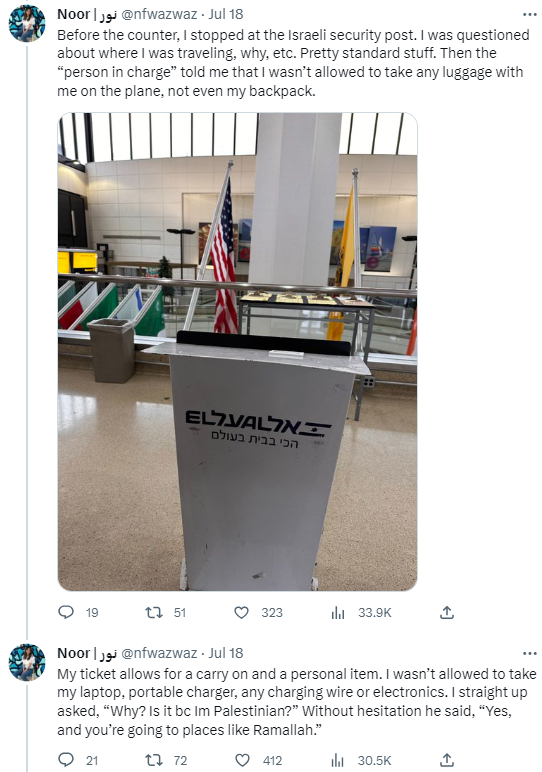Viewport: 542px width, 772px height.
Task: Click the Jul 18 timestamp on first tweet
Action: (225, 14)
